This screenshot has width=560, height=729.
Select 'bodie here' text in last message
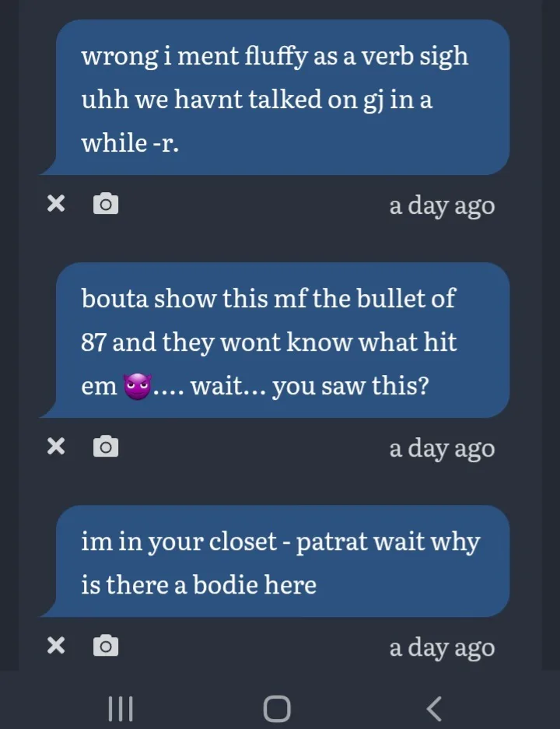[x=254, y=584]
